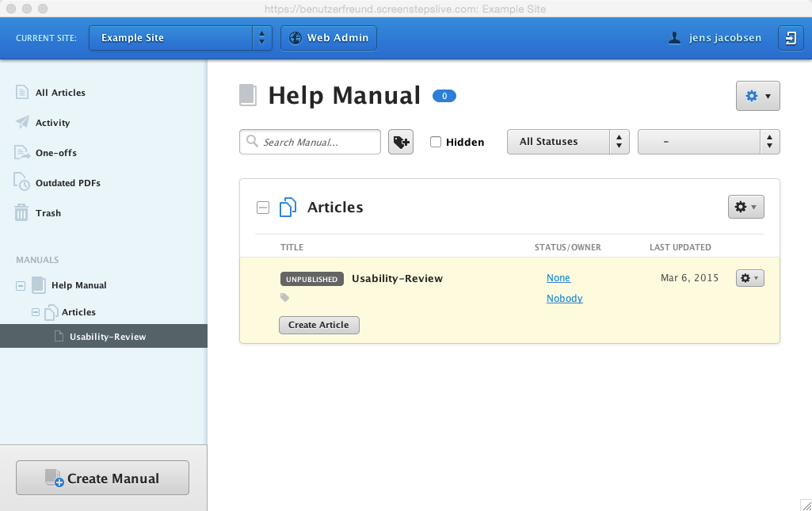Click the window resize grip corner
Image resolution: width=812 pixels, height=511 pixels.
click(x=806, y=505)
